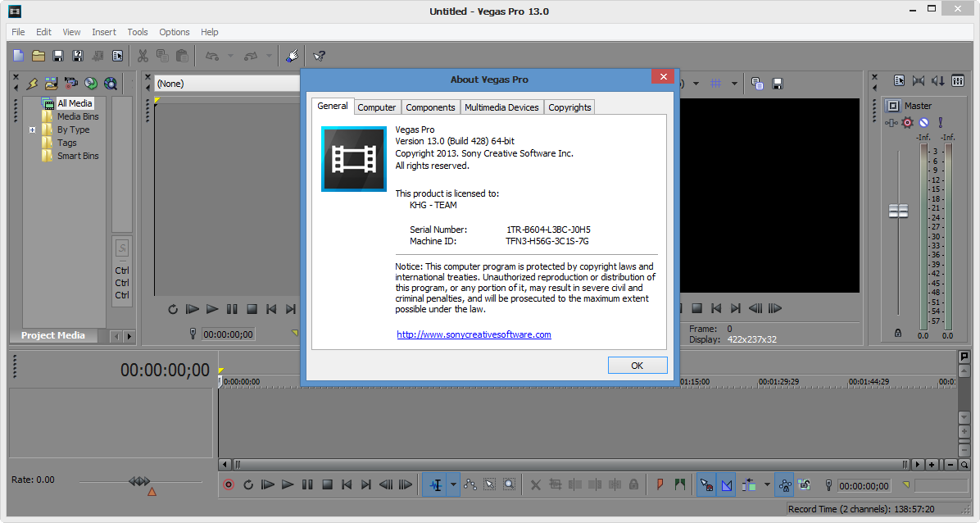Click the Extract Audio from CD icon
The image size is (980, 523).
point(91,84)
